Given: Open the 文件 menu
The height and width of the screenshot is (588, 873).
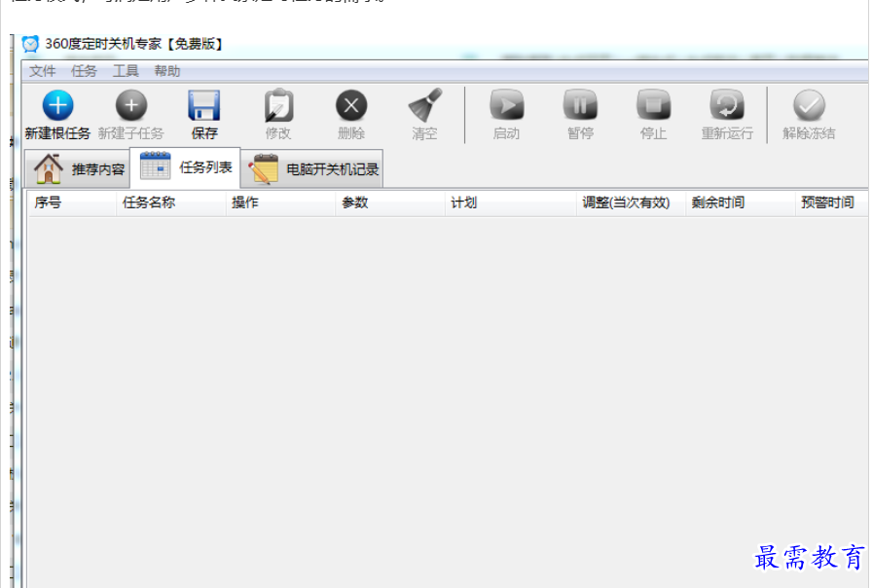Looking at the screenshot, I should point(42,71).
